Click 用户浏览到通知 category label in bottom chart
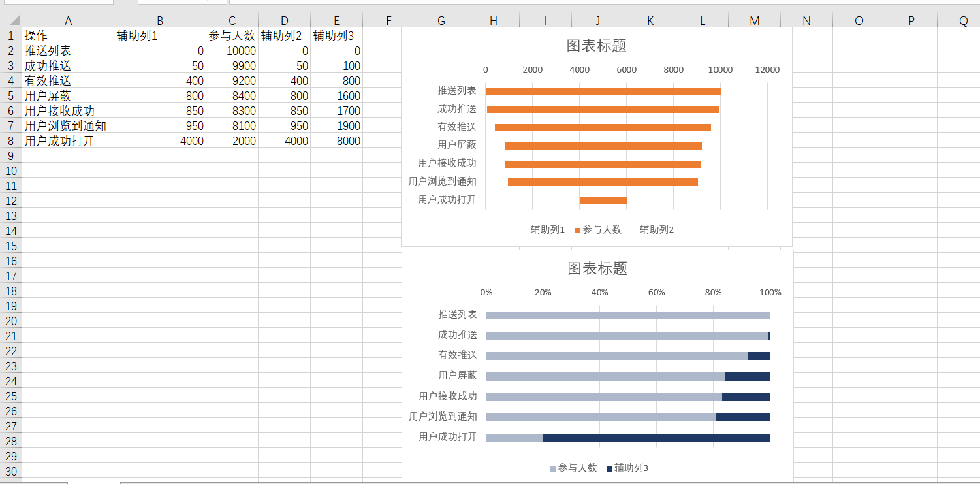The width and height of the screenshot is (980, 484). click(443, 416)
